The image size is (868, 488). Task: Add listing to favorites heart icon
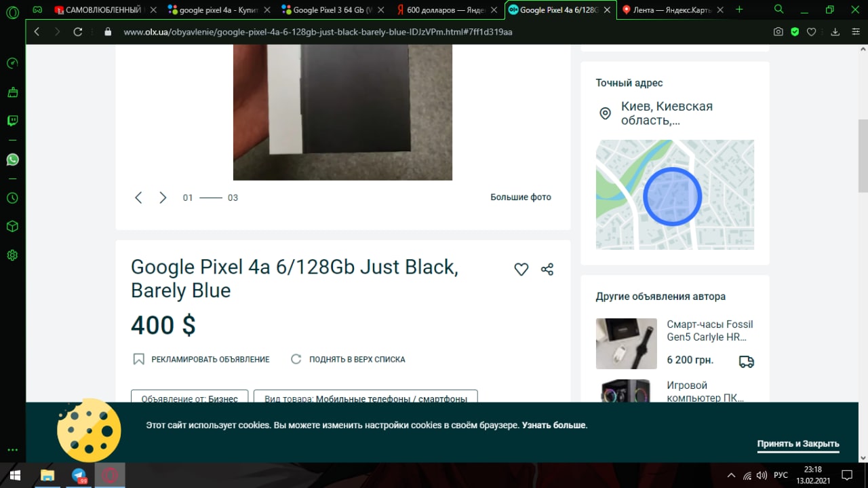pos(521,269)
